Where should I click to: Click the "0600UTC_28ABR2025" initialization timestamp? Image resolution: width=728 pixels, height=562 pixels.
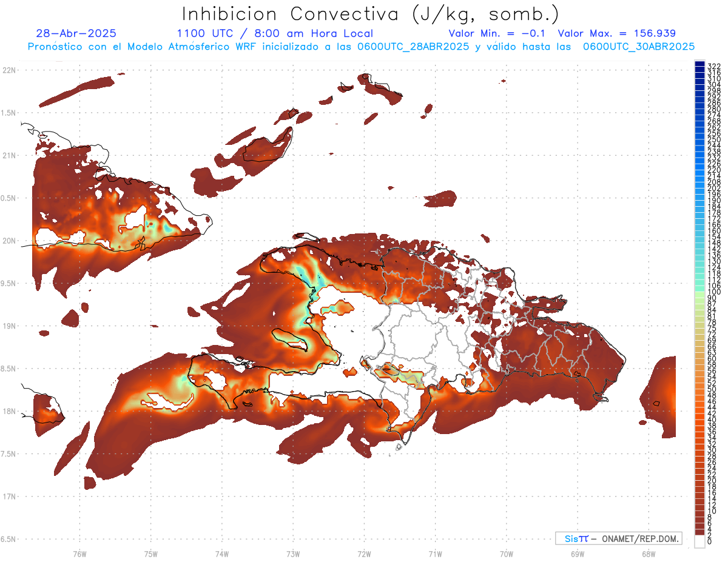click(414, 46)
